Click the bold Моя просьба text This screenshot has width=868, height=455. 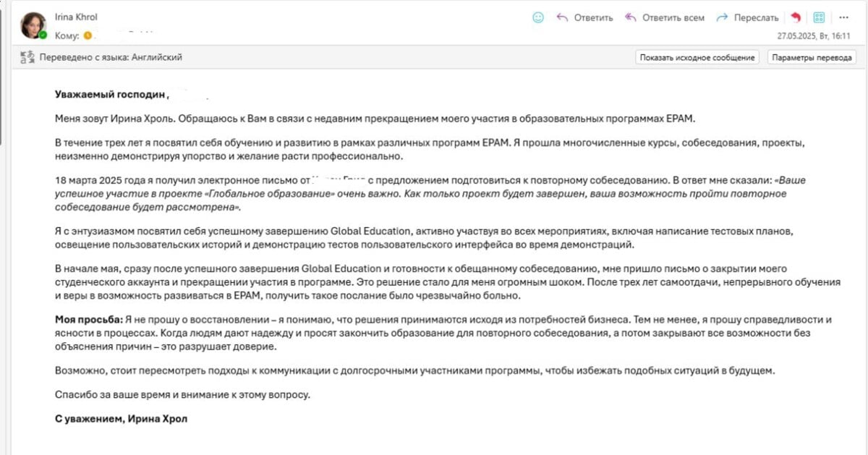click(89, 319)
